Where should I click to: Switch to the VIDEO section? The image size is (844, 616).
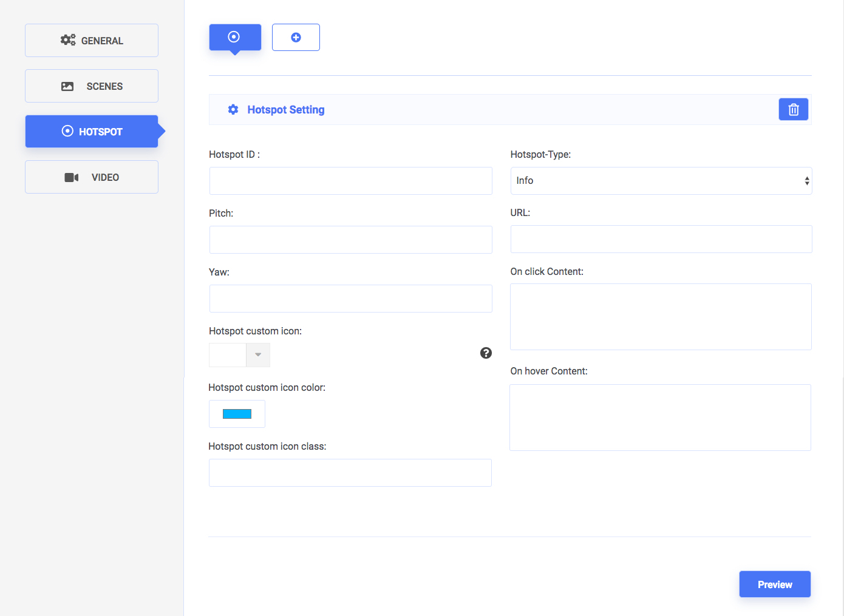91,177
